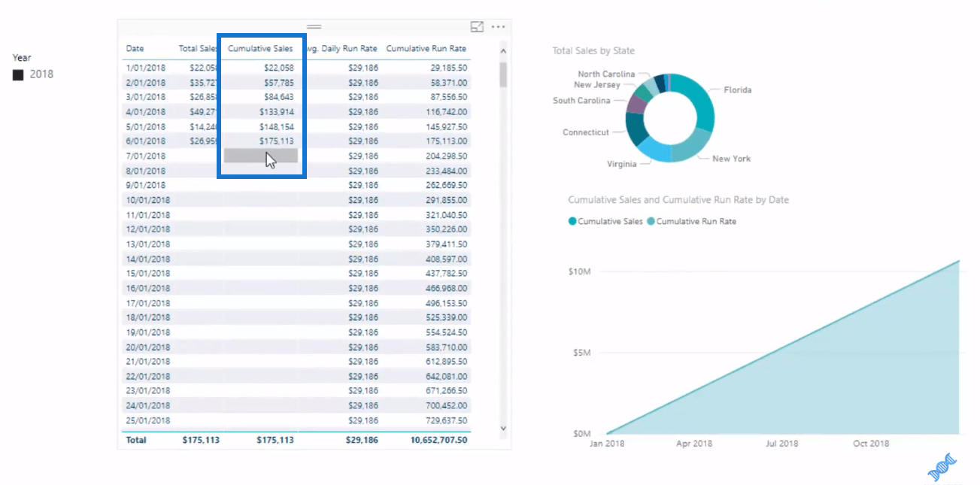980x485 pixels.
Task: Select the 10/01/2018 date cell
Action: [x=148, y=200]
